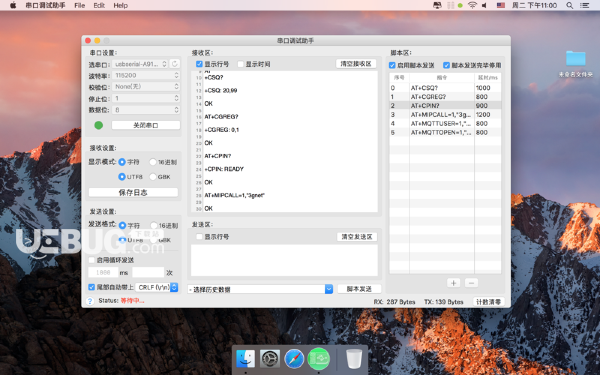Image resolution: width=600 pixels, height=375 pixels.
Task: Open the Apple menu
Action: [13, 5]
